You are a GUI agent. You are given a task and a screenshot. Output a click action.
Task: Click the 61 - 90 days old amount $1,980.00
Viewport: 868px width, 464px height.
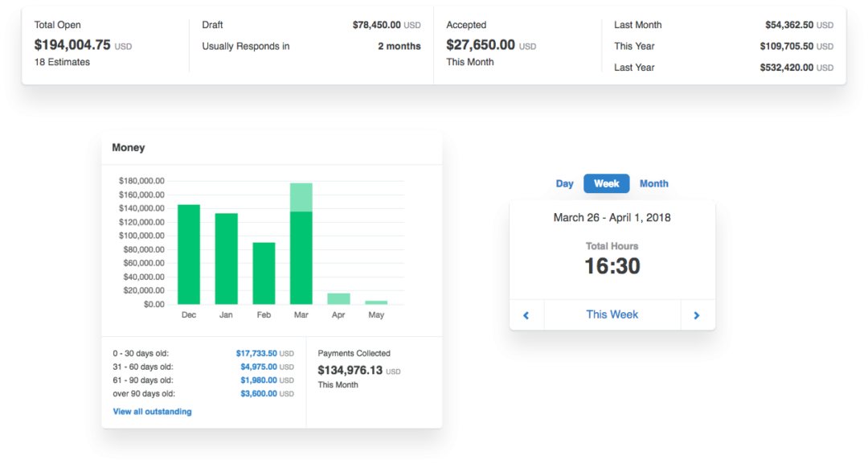pyautogui.click(x=258, y=380)
